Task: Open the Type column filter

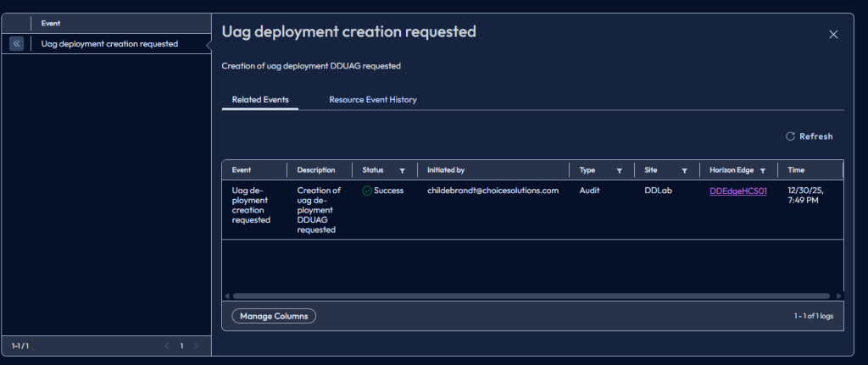Action: [619, 170]
